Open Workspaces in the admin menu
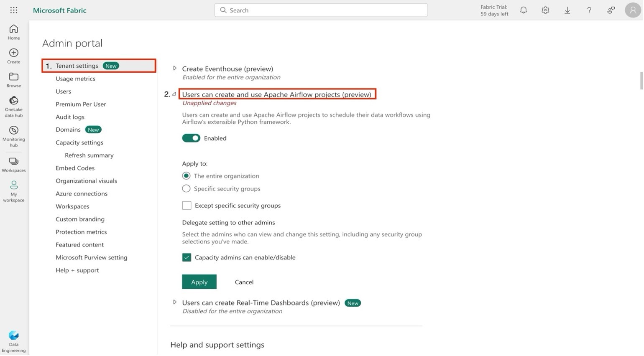The image size is (644, 356). pyautogui.click(x=73, y=207)
